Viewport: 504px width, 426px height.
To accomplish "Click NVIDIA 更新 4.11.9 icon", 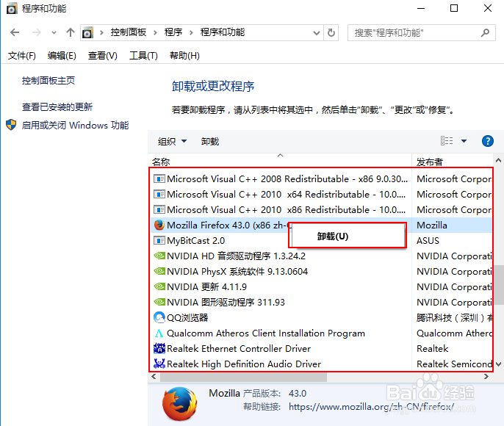I will click(159, 286).
